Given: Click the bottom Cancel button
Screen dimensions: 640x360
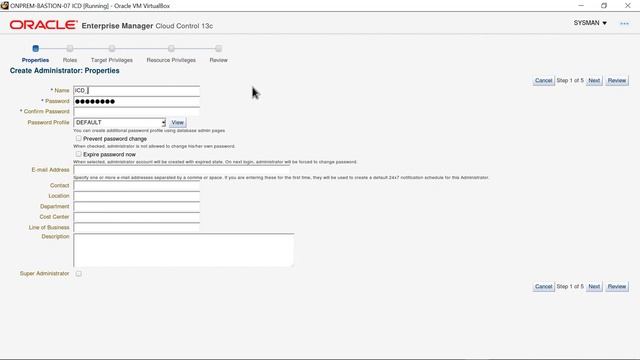Looking at the screenshot, I should pyautogui.click(x=543, y=287).
